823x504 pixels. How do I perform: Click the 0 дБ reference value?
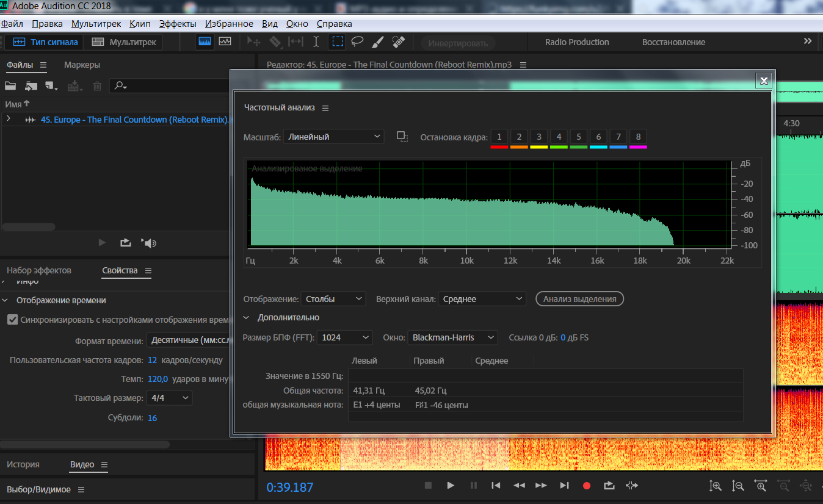(564, 337)
